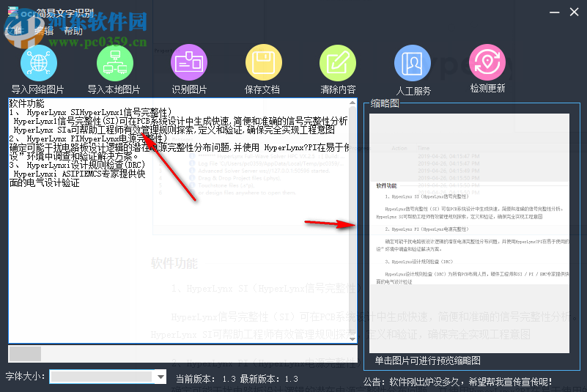Viewport: 587px width, 392px height.
Task: Click the 保存文档 floppy disk icon
Action: [264, 62]
